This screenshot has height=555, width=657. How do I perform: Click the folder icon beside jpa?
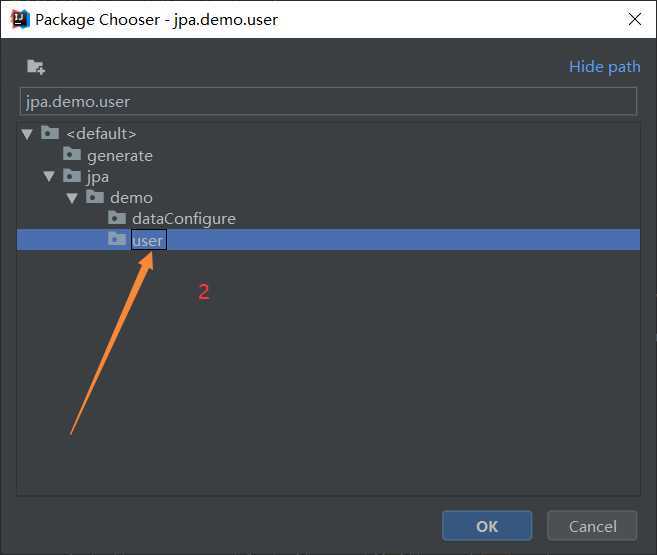[x=72, y=176]
